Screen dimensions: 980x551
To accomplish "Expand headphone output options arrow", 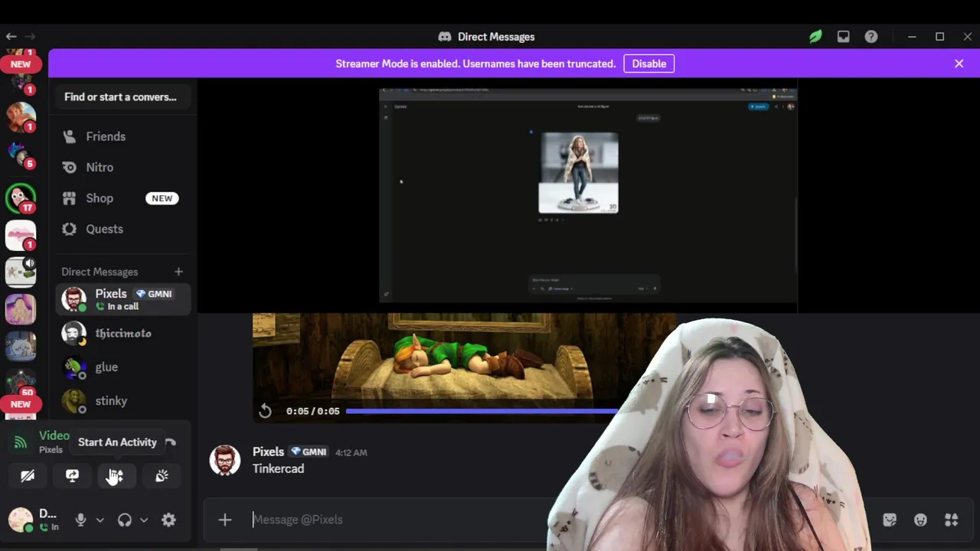I will pyautogui.click(x=144, y=520).
